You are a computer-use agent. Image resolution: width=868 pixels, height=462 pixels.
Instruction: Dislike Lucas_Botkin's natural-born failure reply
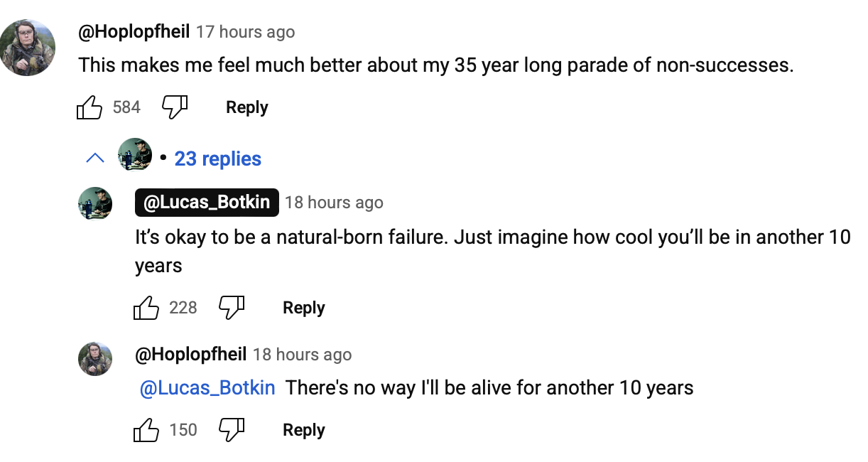click(232, 308)
